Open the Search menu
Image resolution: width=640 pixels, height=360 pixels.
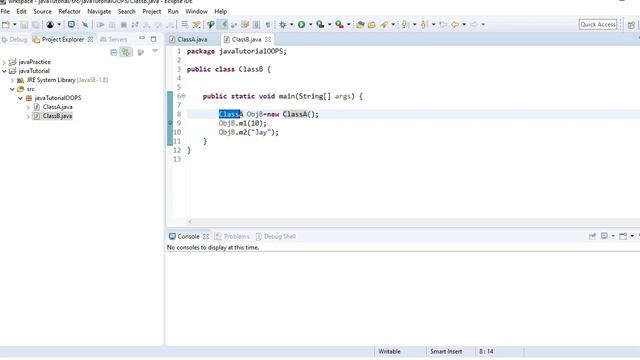tap(127, 11)
